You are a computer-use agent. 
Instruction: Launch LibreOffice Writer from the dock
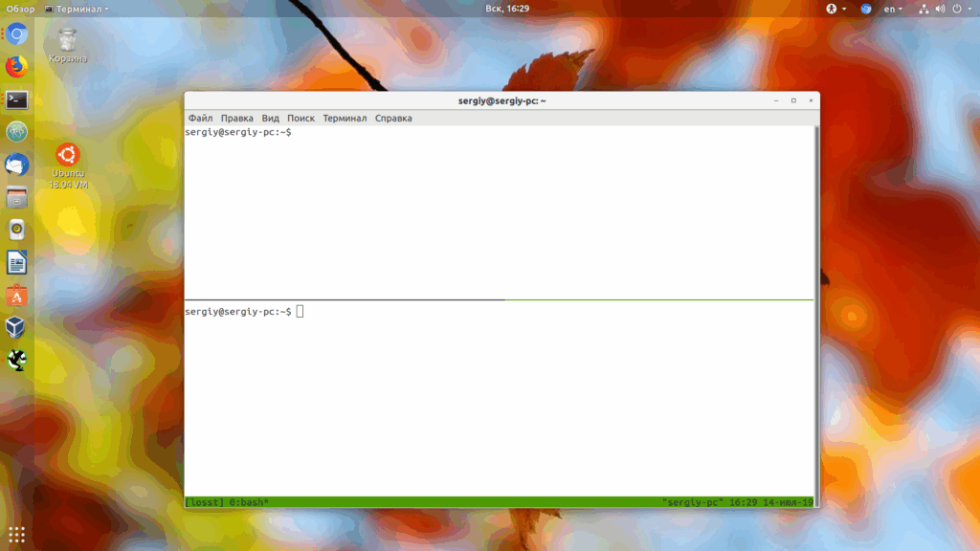(17, 263)
